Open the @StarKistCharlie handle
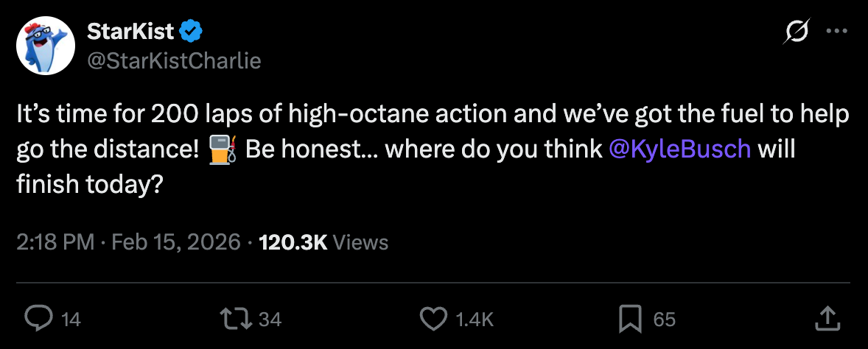Viewport: 868px width, 349px height. tap(174, 61)
